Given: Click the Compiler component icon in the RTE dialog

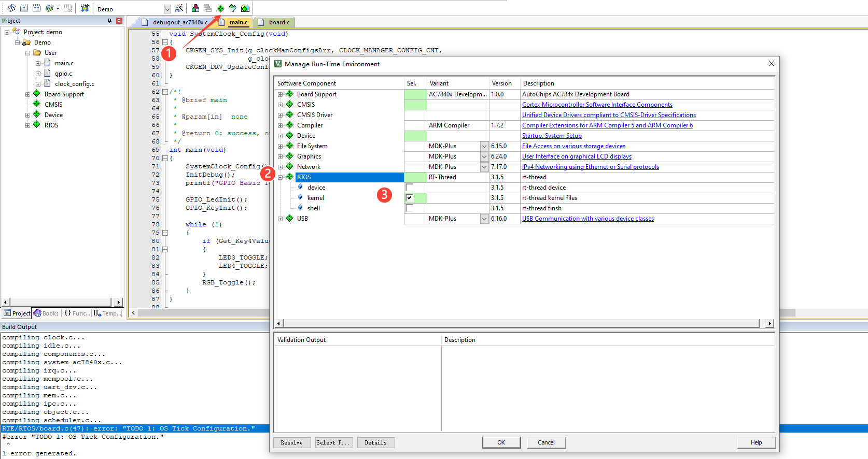Looking at the screenshot, I should [x=290, y=125].
